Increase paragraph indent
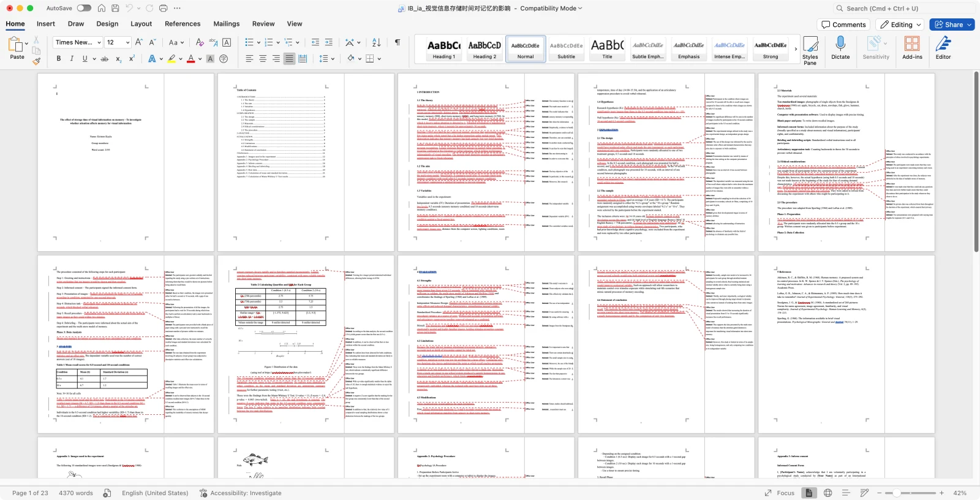This screenshot has width=980, height=500. click(329, 42)
